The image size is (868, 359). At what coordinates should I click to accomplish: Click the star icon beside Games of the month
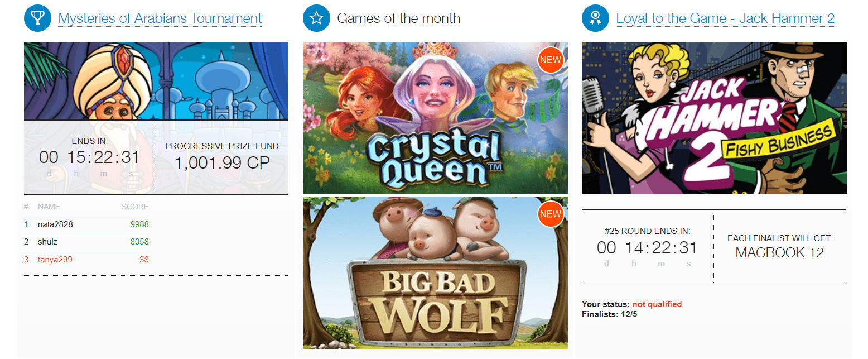[317, 18]
